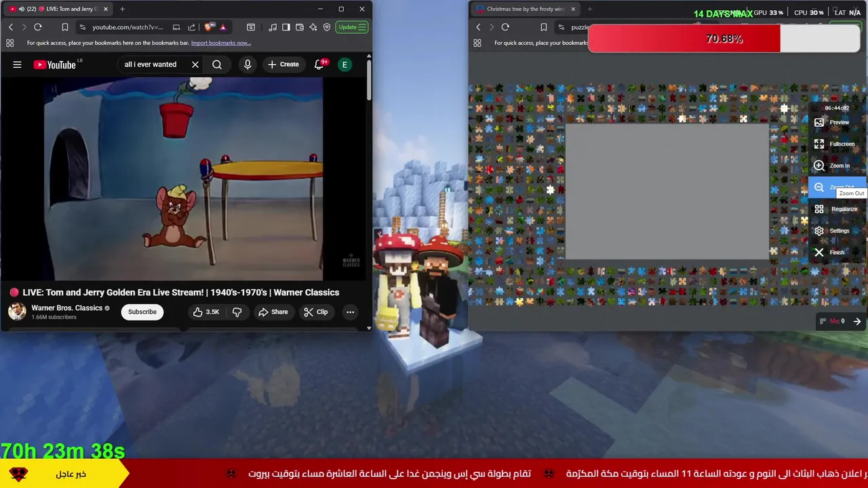868x488 pixels.
Task: Mute the YouTube tab audio speaker
Action: [x=22, y=9]
